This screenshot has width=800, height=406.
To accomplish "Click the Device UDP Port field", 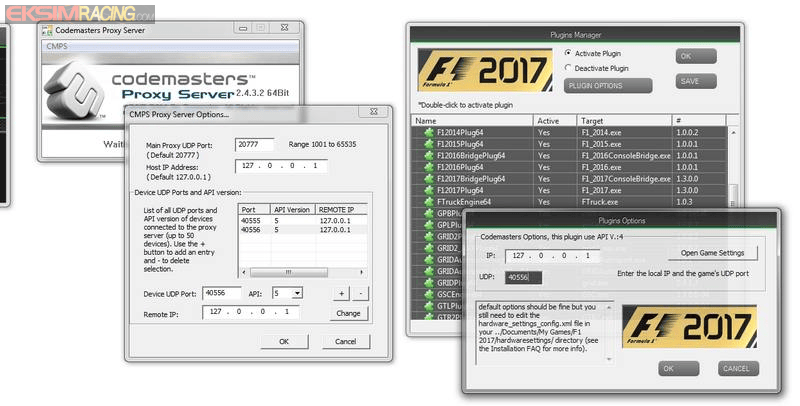I will coord(222,293).
